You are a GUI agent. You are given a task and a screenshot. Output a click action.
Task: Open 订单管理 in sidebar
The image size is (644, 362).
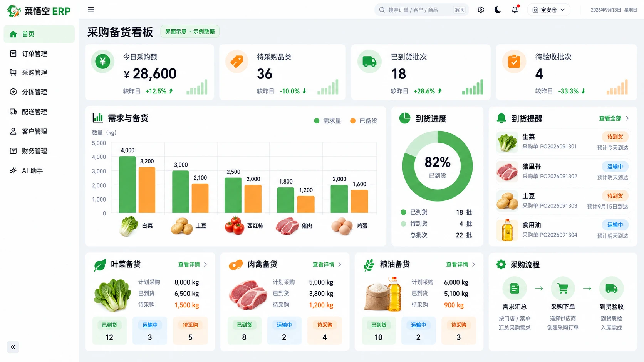coord(39,53)
